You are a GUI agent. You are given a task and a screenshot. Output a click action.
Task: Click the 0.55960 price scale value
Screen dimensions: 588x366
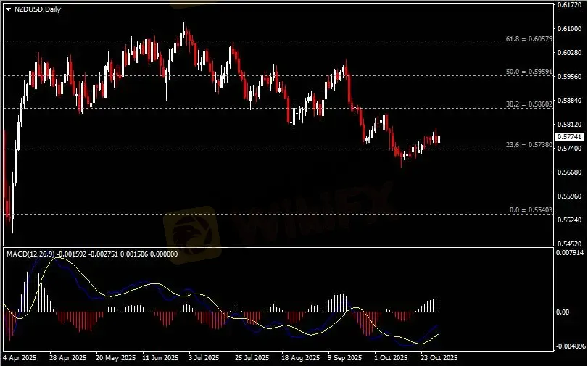(570, 196)
